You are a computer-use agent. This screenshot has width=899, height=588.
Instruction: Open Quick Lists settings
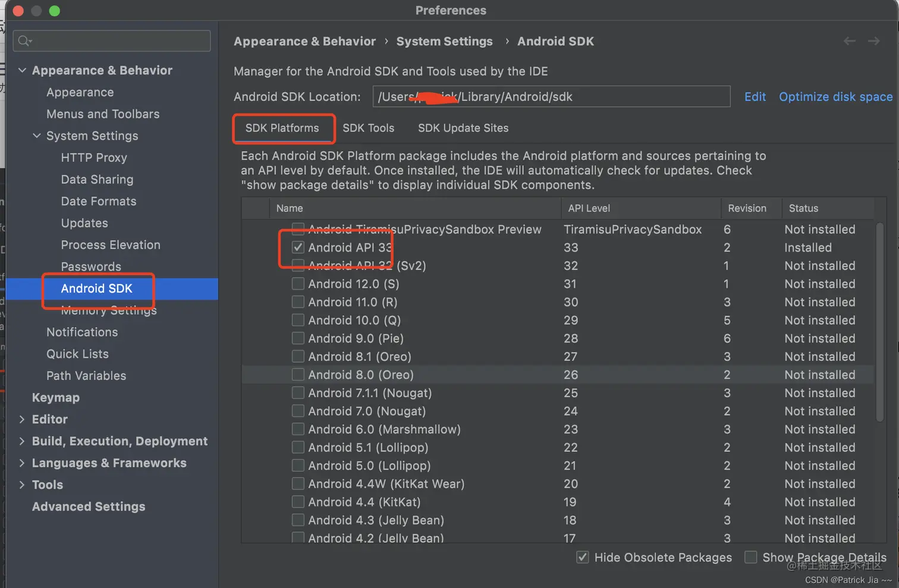77,354
